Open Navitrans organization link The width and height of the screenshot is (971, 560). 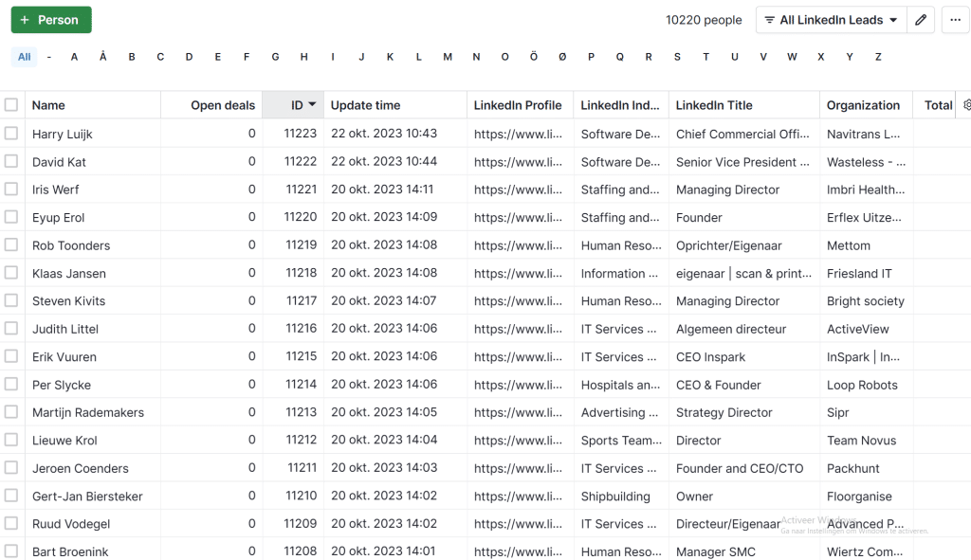[x=863, y=135]
